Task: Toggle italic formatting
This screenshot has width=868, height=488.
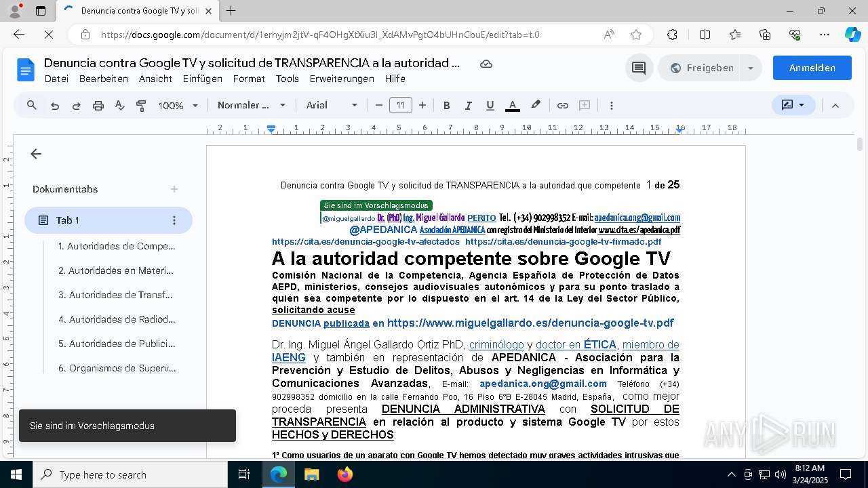Action: tap(468, 105)
